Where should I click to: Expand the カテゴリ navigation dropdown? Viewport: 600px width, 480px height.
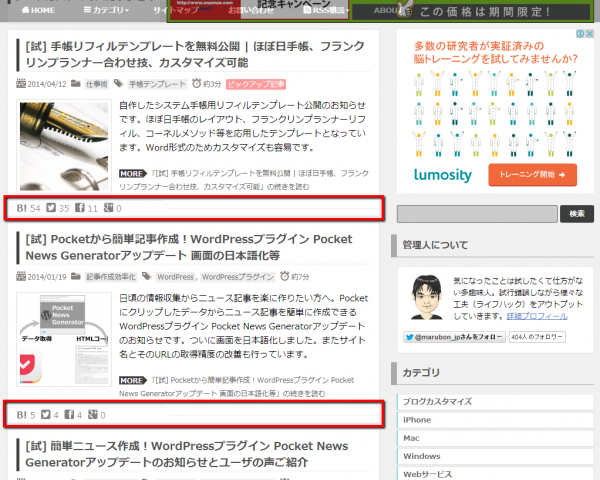point(106,10)
